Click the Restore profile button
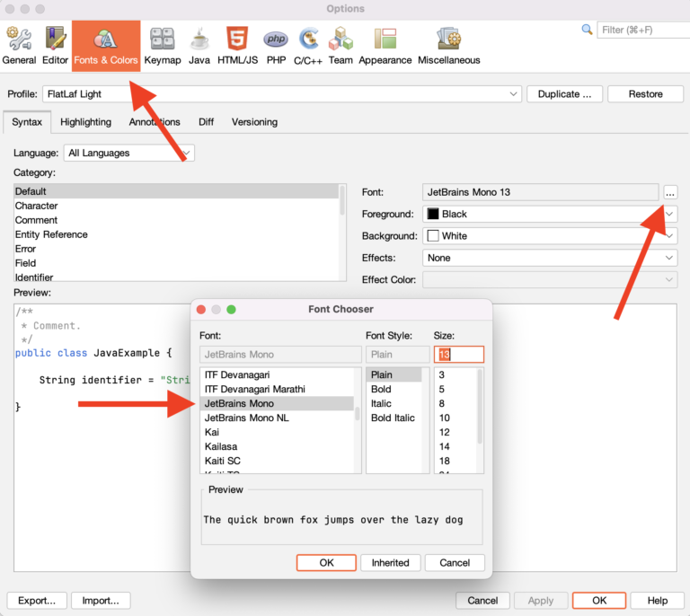The image size is (690, 616). 646,94
